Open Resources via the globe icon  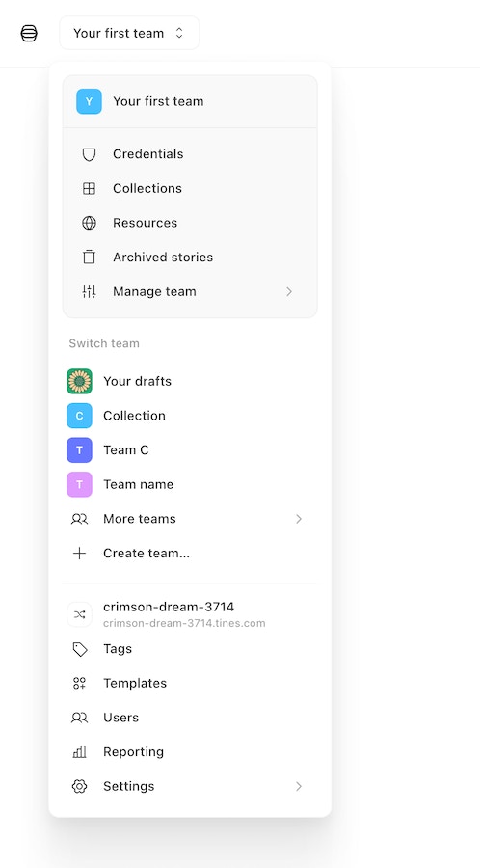click(89, 223)
